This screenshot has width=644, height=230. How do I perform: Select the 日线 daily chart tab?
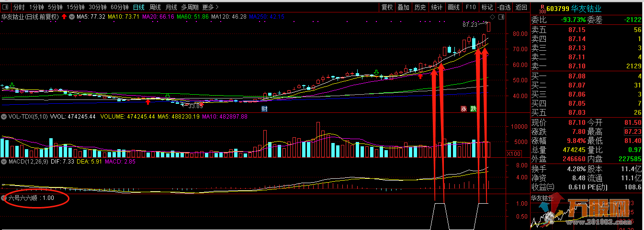[x=138, y=7]
